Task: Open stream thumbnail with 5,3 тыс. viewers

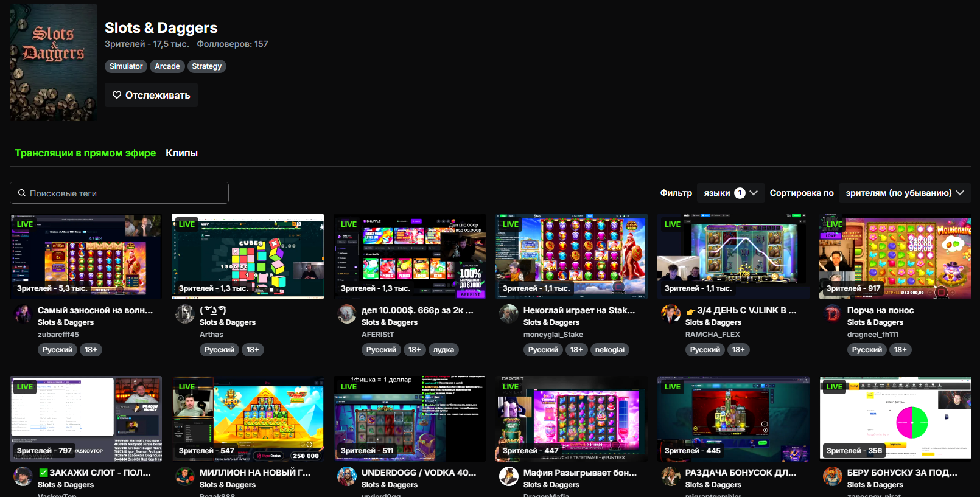Action: pos(86,256)
